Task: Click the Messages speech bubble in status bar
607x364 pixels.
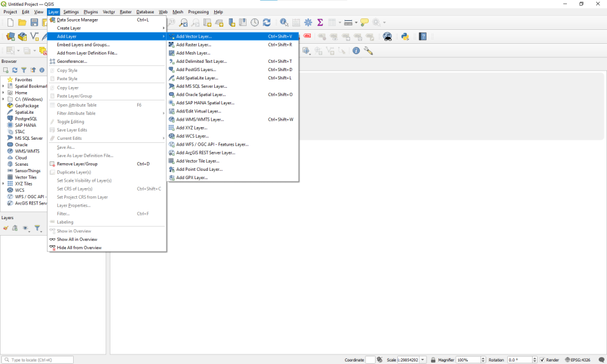Action: pos(601,360)
